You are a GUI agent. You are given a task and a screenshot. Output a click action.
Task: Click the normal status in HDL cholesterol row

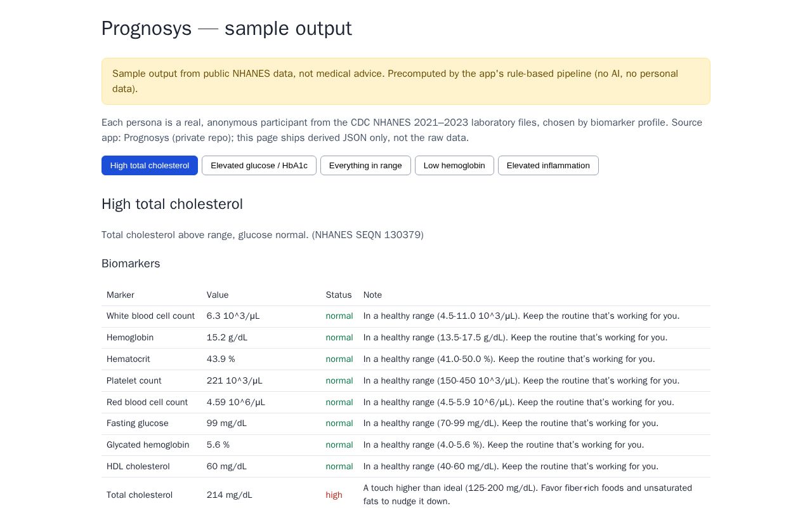tap(339, 467)
